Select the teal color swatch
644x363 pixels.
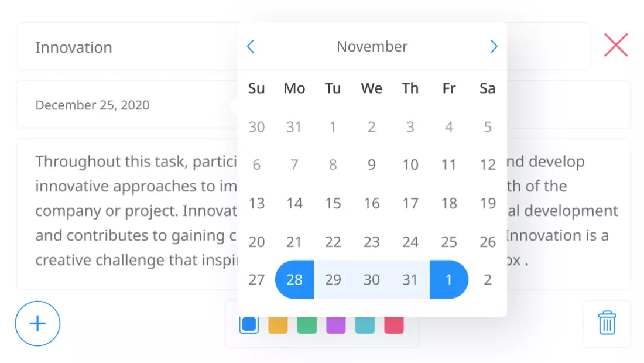tap(365, 323)
